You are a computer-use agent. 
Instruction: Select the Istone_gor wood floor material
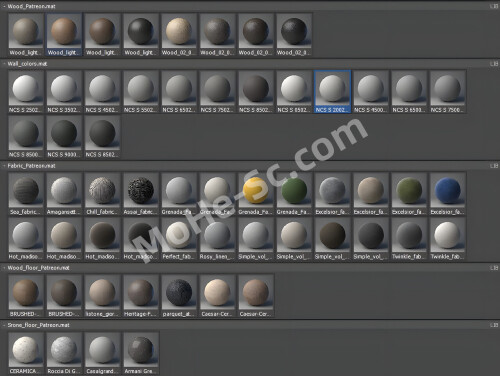(x=102, y=296)
